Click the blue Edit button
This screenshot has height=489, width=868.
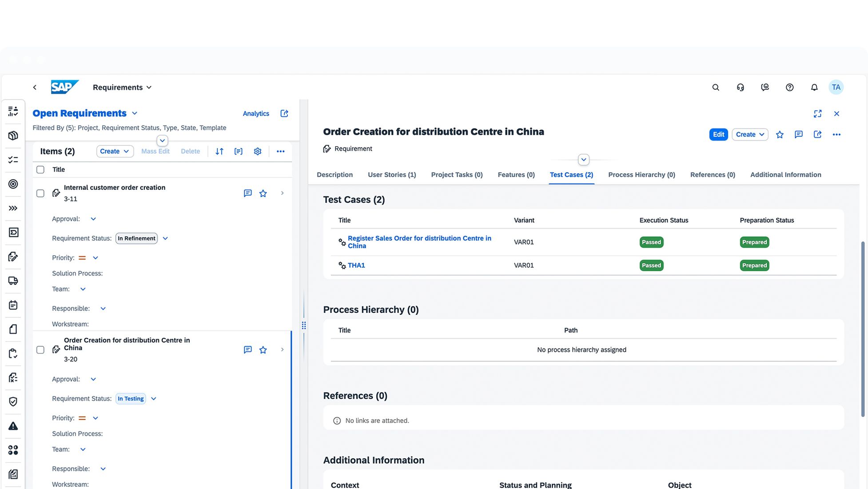click(718, 135)
